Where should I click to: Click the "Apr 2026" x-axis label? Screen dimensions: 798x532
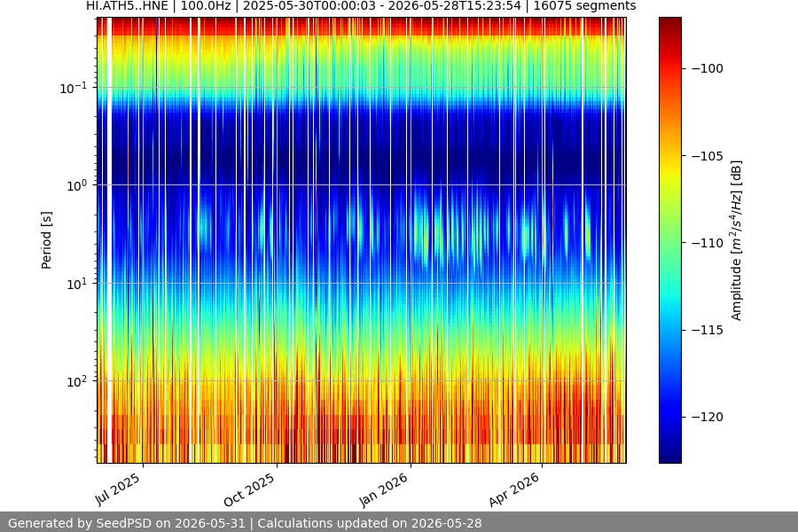(x=514, y=489)
